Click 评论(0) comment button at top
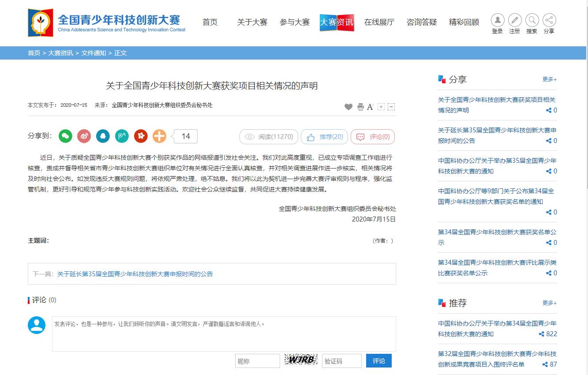 [373, 137]
